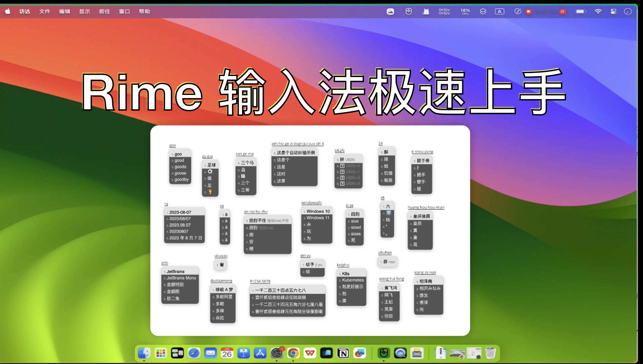This screenshot has width=643, height=364.
Task: Open QuickTime Player in the dock
Action: click(400, 353)
